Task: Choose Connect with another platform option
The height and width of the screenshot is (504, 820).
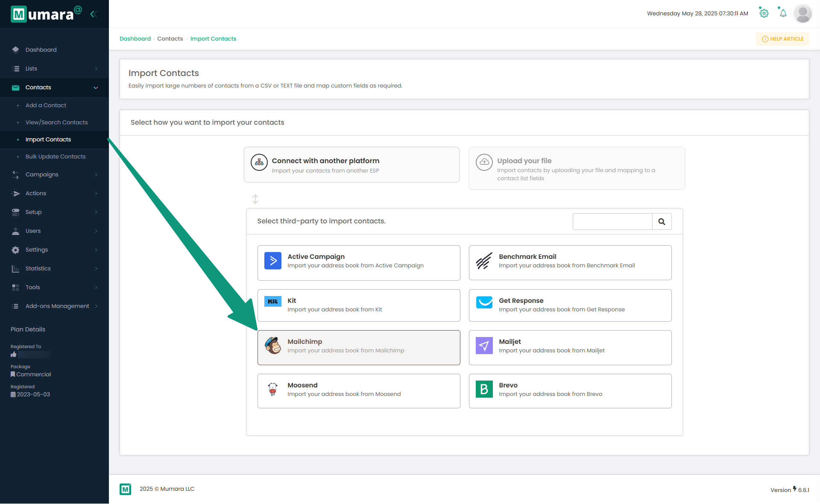Action: [x=351, y=165]
